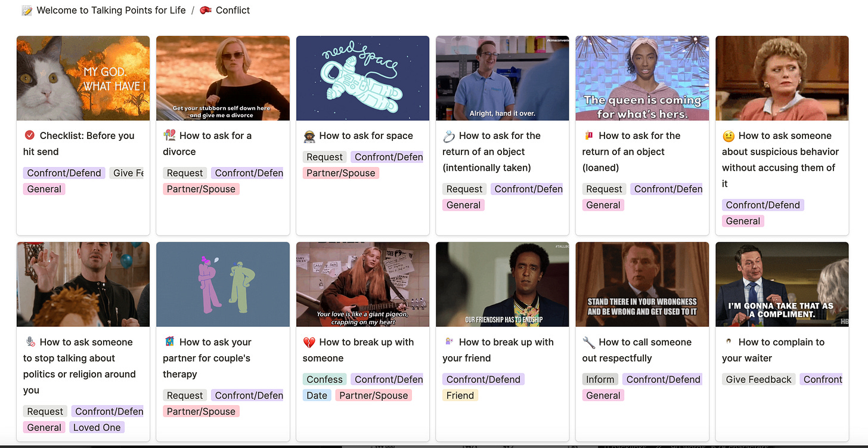Click General tag on Checklist card

pyautogui.click(x=44, y=189)
